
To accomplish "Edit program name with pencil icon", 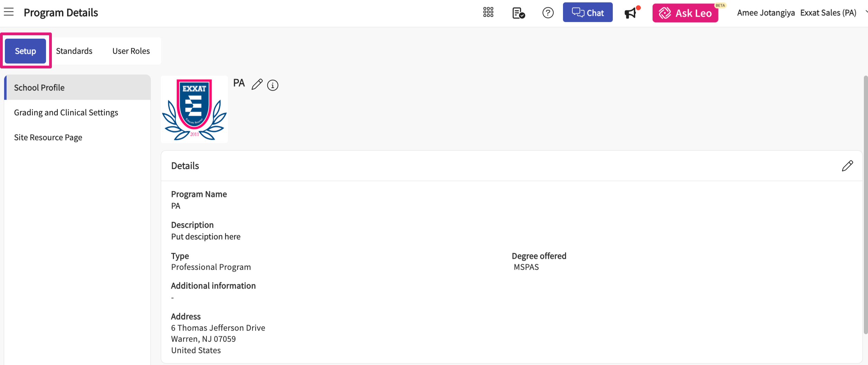I will tap(257, 84).
